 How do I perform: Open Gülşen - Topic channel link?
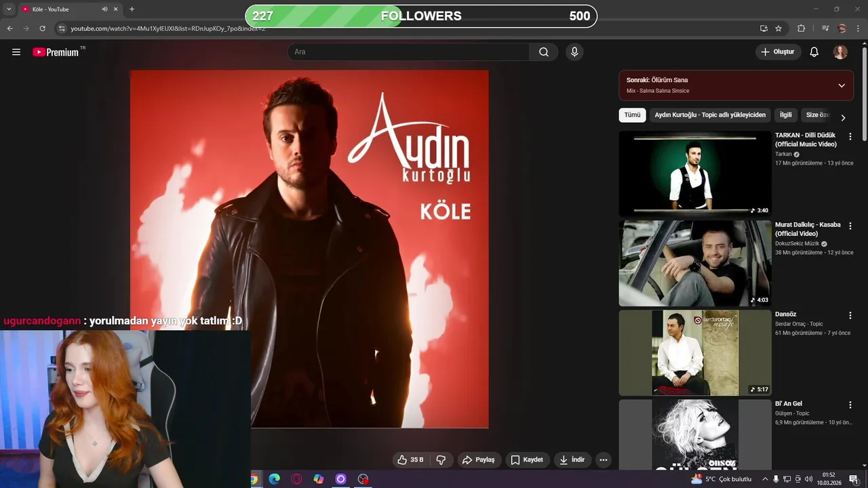[x=792, y=413]
